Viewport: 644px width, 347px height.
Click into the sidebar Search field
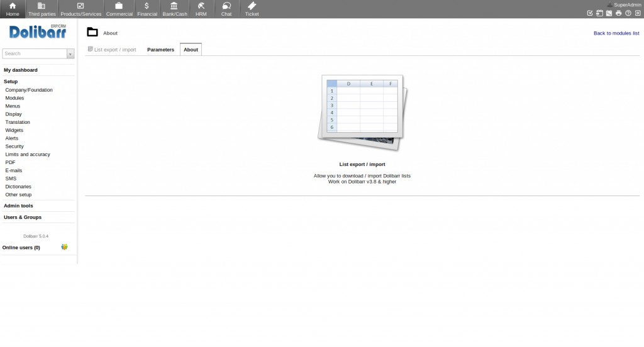34,54
